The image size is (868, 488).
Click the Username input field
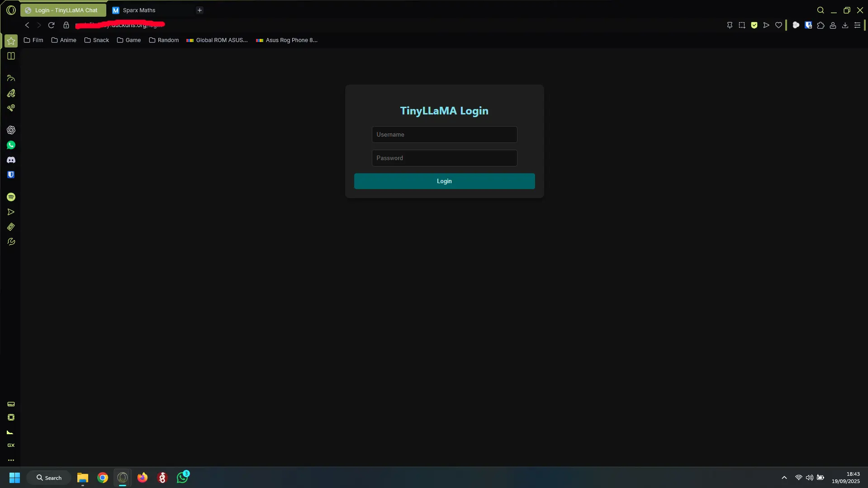pyautogui.click(x=444, y=134)
